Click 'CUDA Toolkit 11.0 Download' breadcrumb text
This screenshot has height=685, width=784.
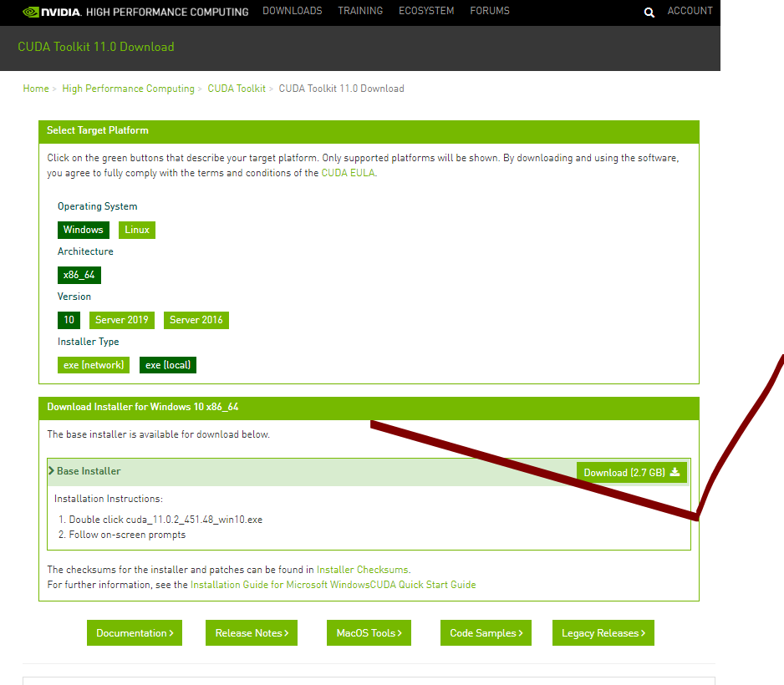(342, 89)
